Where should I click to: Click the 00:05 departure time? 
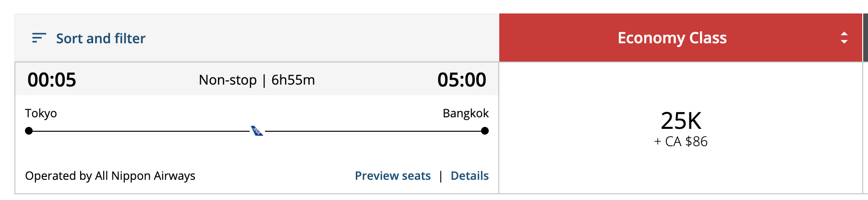pyautogui.click(x=52, y=80)
